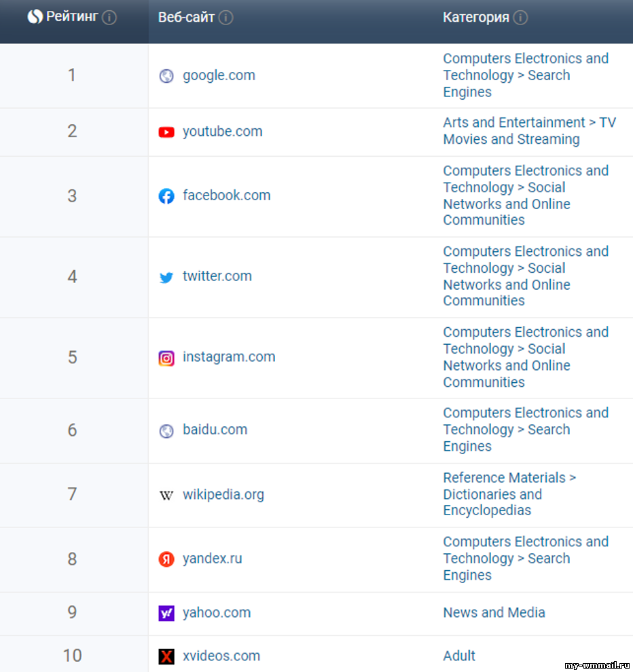The height and width of the screenshot is (672, 633).
Task: Click the Yahoo Y! favicon
Action: [x=166, y=614]
